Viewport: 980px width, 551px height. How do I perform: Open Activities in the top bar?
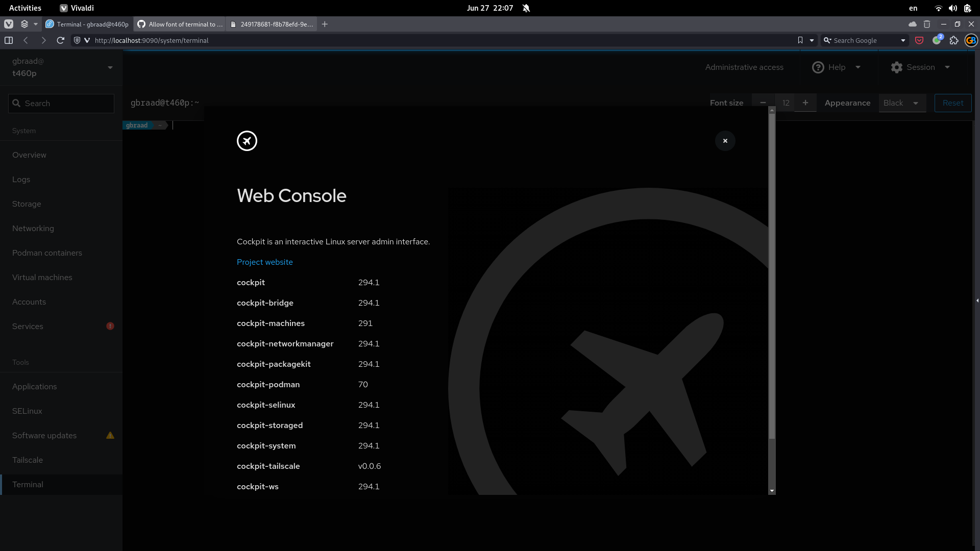pyautogui.click(x=24, y=8)
